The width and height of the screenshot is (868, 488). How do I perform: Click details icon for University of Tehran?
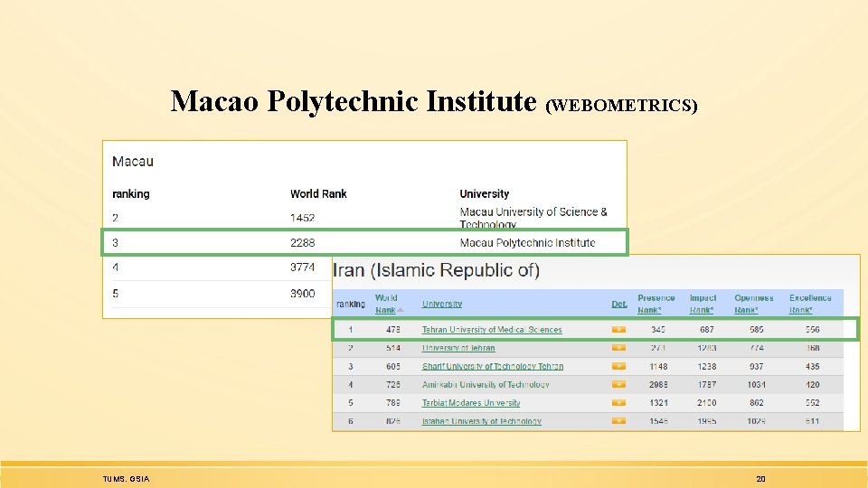pos(618,347)
